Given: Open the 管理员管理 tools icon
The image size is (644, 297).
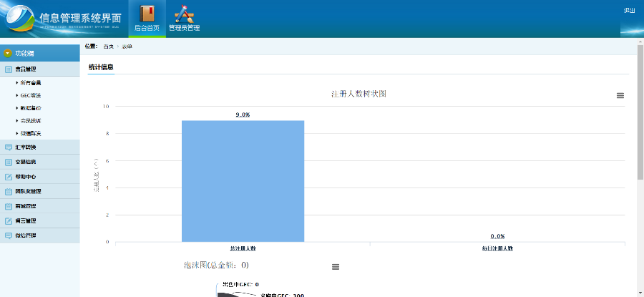Looking at the screenshot, I should click(x=184, y=14).
